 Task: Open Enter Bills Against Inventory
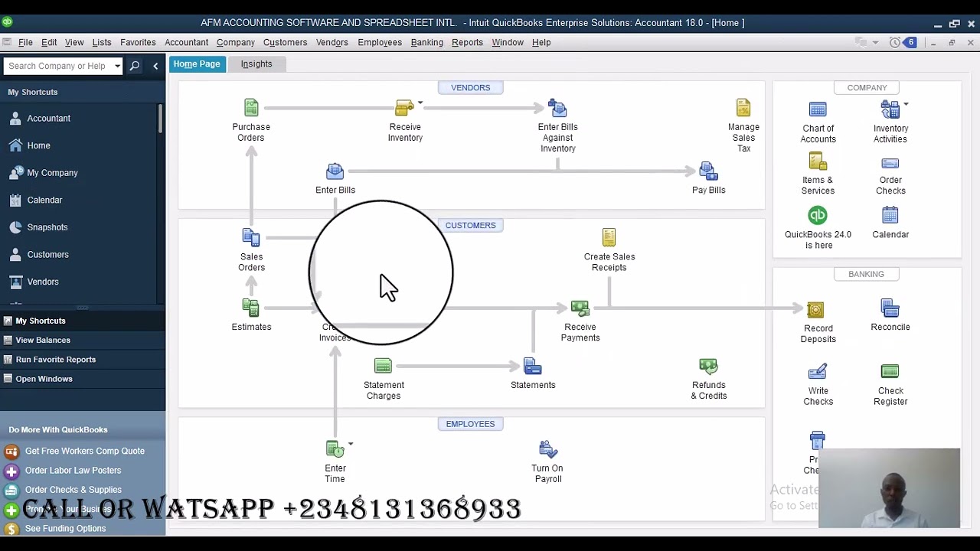click(557, 108)
